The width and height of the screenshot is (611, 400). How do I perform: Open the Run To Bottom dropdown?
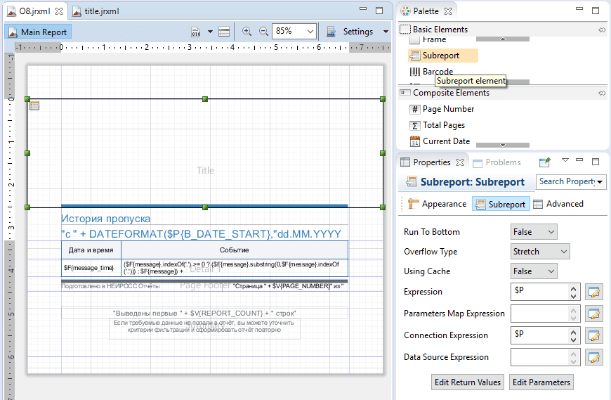(533, 232)
